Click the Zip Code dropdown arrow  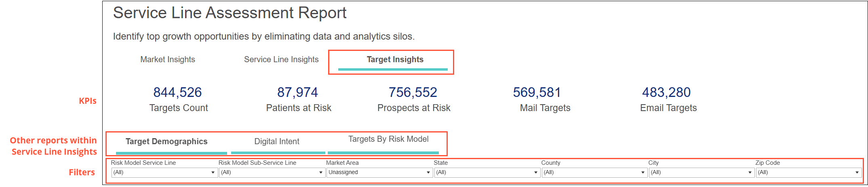point(857,172)
